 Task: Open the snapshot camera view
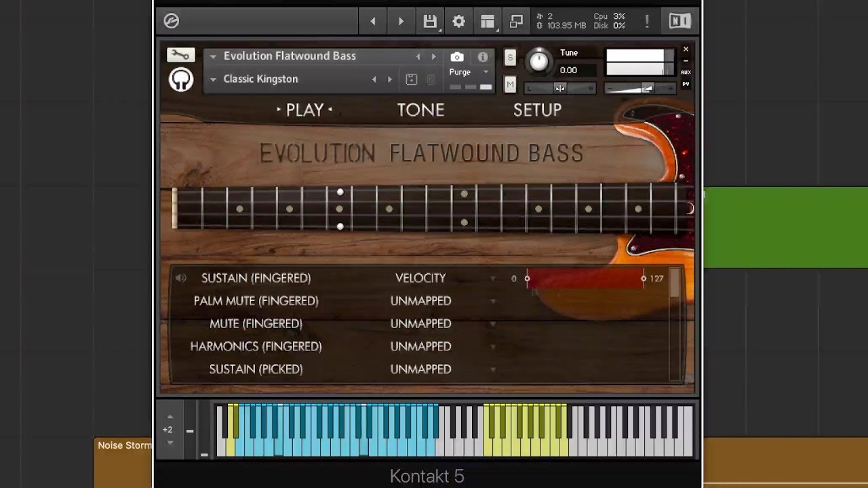(x=457, y=57)
